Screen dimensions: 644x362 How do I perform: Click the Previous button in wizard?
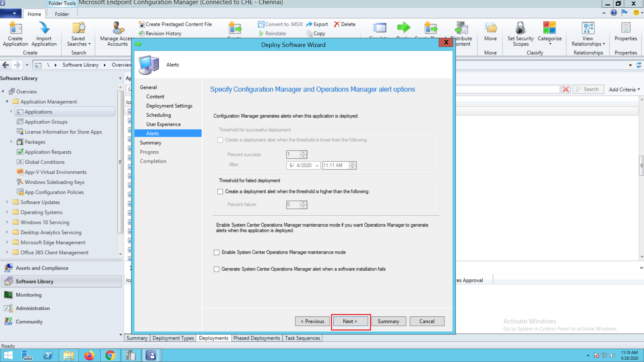312,321
